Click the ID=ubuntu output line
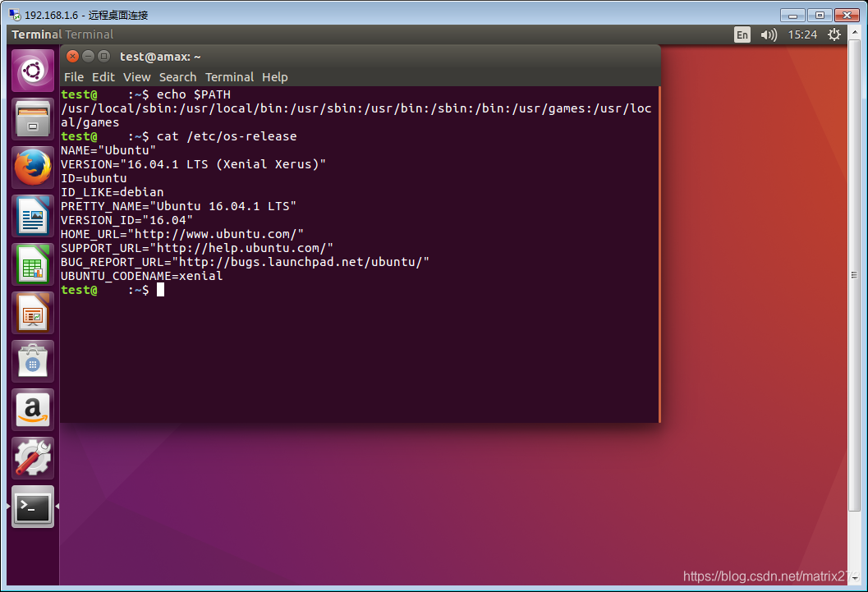The height and width of the screenshot is (592, 868). [x=94, y=178]
